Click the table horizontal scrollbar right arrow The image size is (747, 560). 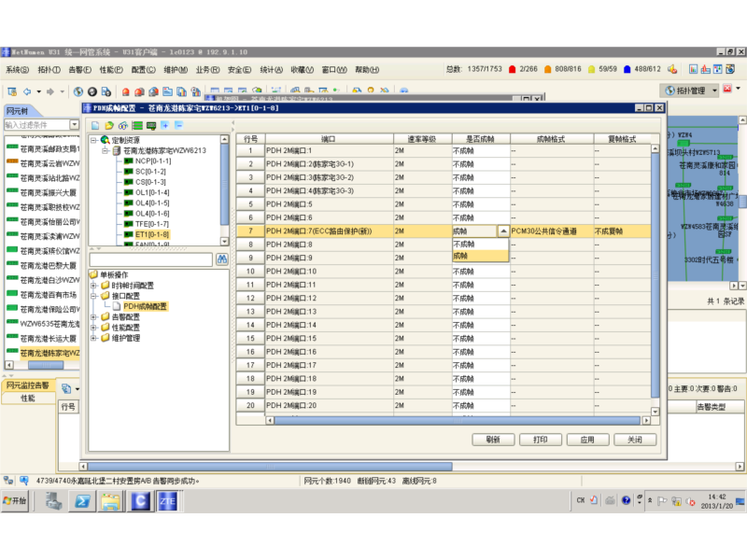[647, 422]
